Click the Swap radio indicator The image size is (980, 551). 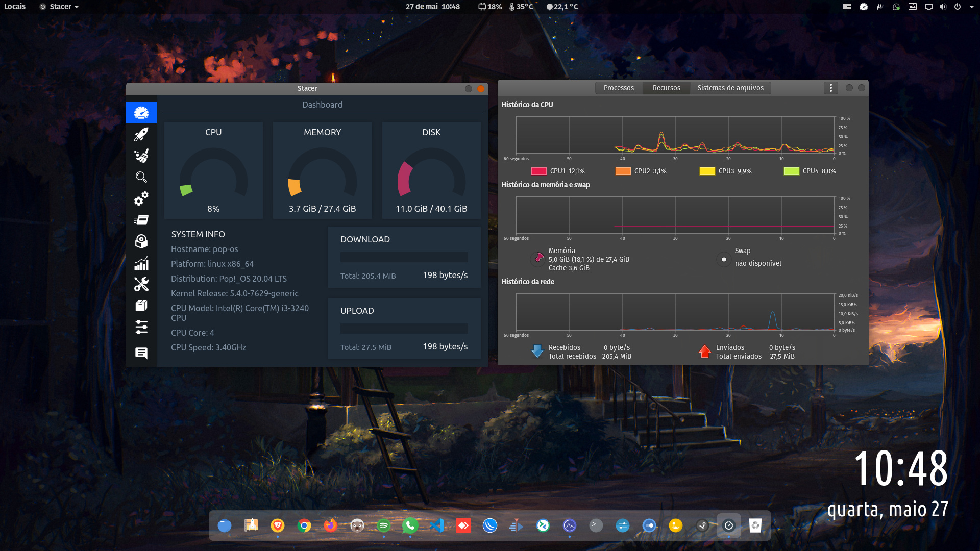pyautogui.click(x=724, y=259)
